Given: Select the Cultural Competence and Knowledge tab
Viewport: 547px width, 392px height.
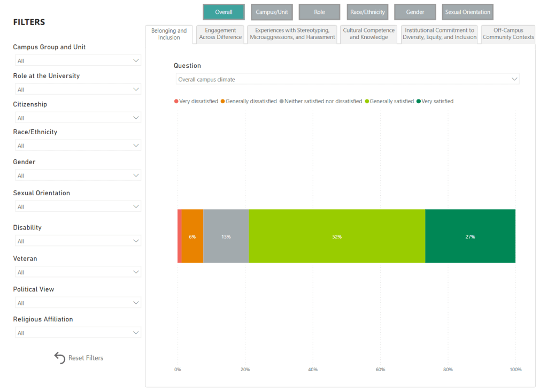Looking at the screenshot, I should click(x=368, y=34).
